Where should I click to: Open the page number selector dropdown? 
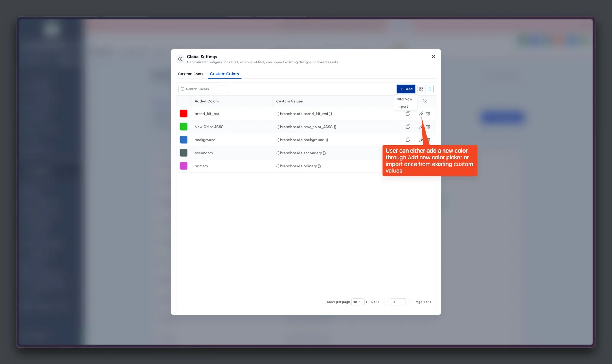pyautogui.click(x=398, y=302)
